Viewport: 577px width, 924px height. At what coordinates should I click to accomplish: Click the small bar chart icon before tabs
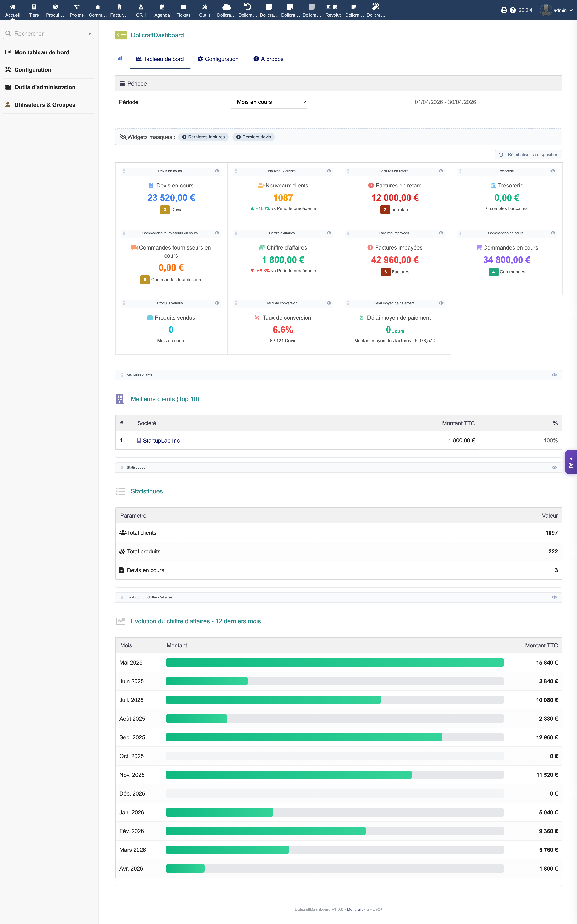point(120,58)
